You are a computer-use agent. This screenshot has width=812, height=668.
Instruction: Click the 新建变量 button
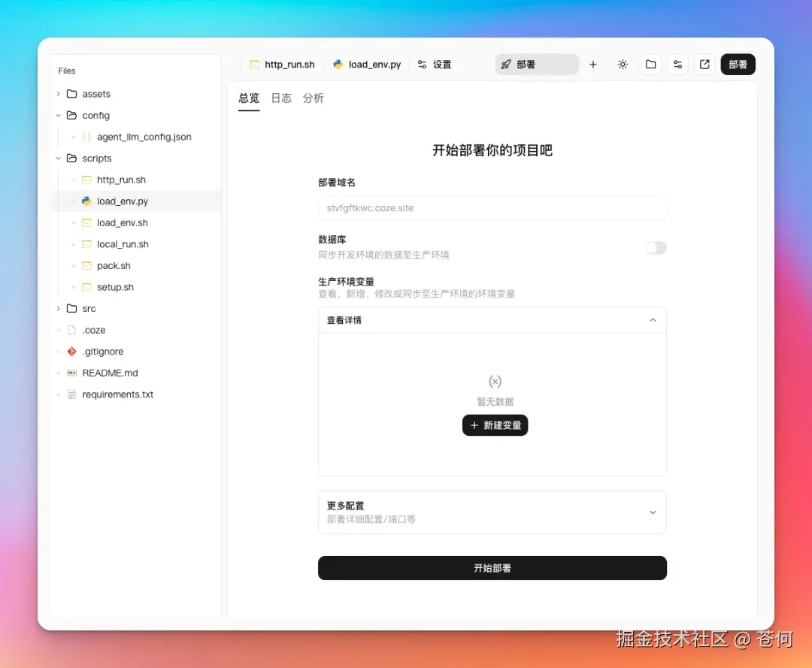coord(495,425)
